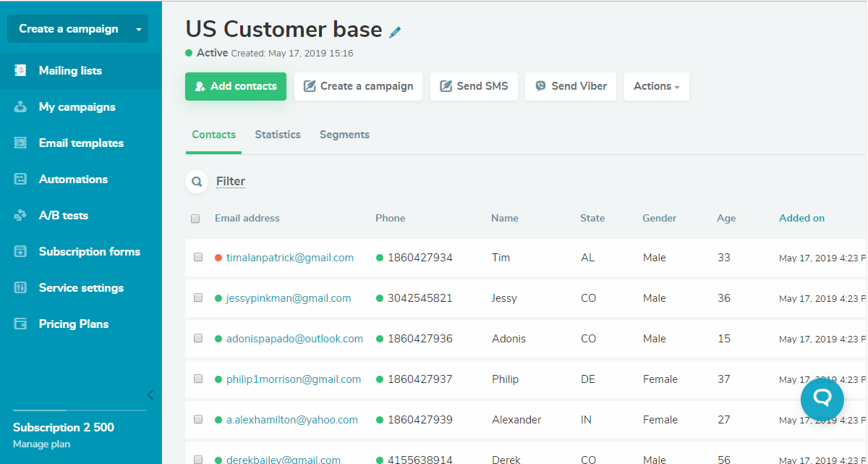Open Subscription forms section
Image resolution: width=868 pixels, height=464 pixels.
tap(89, 252)
